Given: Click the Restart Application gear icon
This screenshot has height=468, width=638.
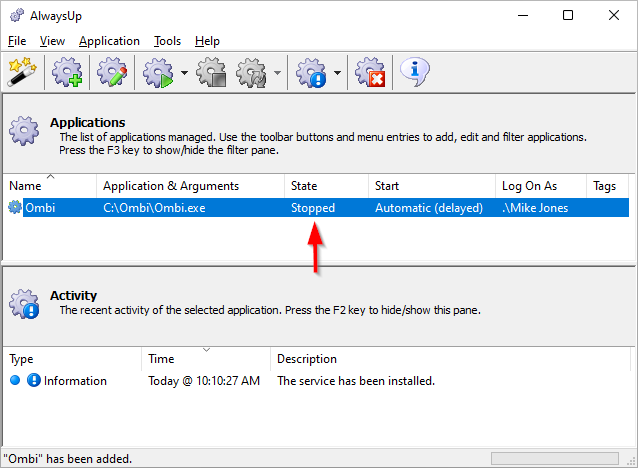Looking at the screenshot, I should click(x=251, y=72).
